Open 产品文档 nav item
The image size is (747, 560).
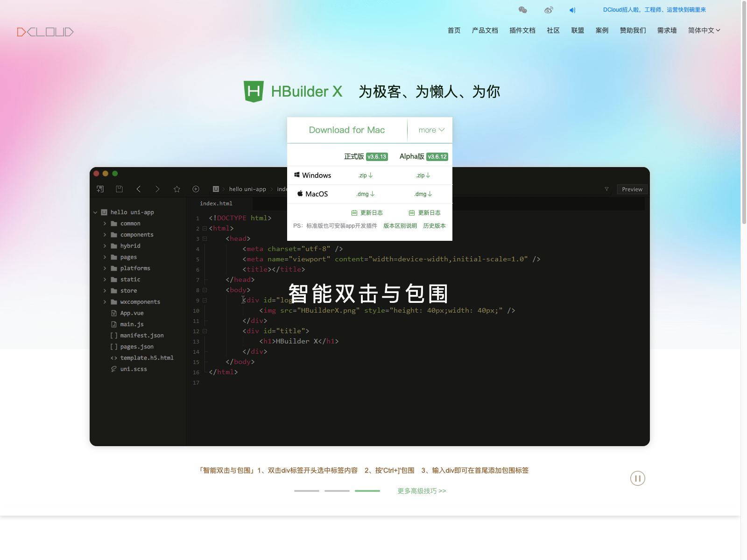485,30
